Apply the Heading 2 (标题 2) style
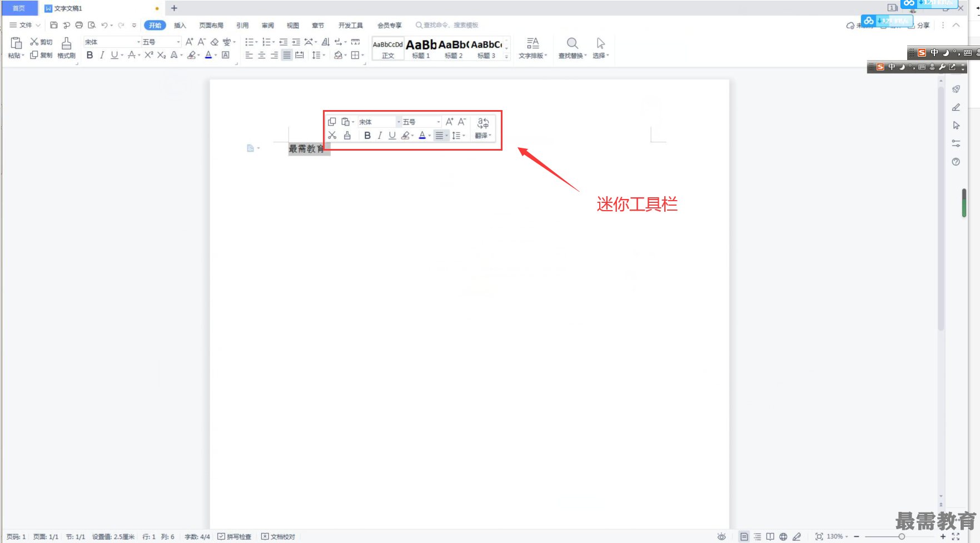Image resolution: width=980 pixels, height=543 pixels. (454, 48)
